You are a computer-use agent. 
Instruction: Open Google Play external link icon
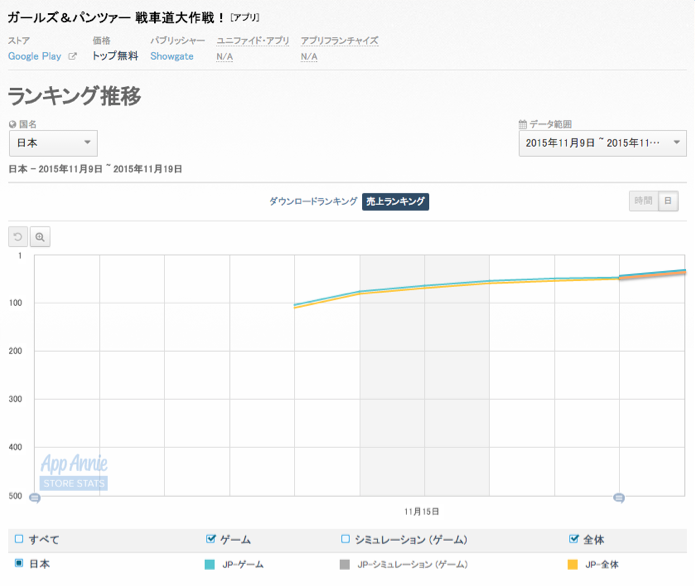coord(72,56)
